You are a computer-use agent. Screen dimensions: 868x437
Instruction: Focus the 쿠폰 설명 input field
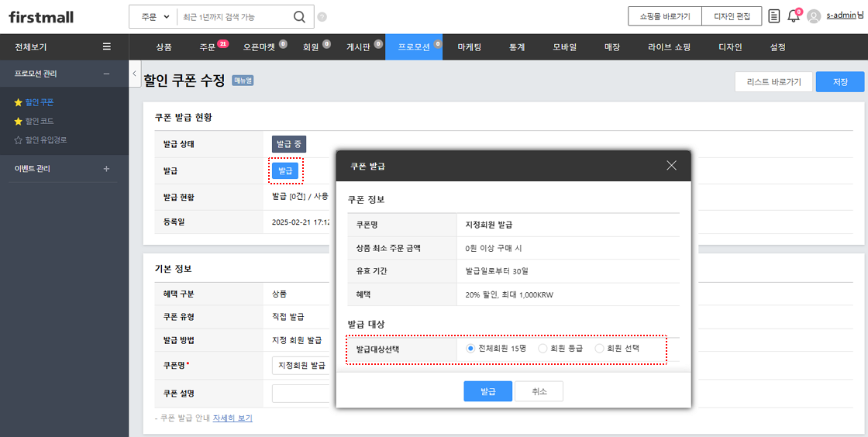[x=301, y=394]
